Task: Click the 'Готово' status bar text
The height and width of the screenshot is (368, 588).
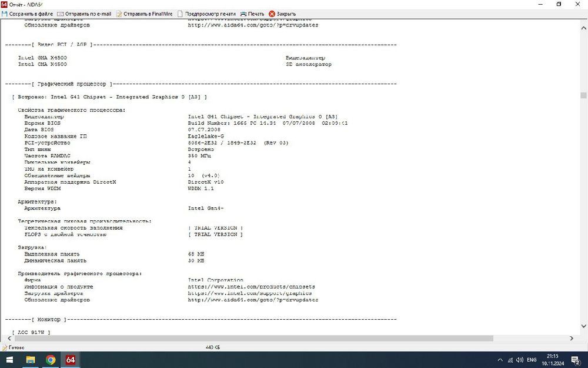Action: [x=16, y=348]
